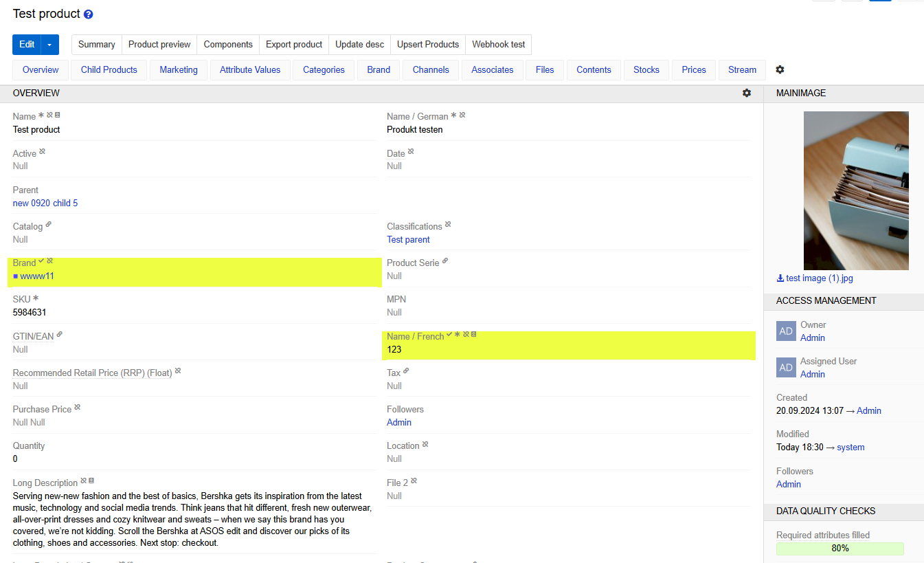Click the checkmark icon beside Brand label
Screen dimensions: 924x563
(42, 261)
